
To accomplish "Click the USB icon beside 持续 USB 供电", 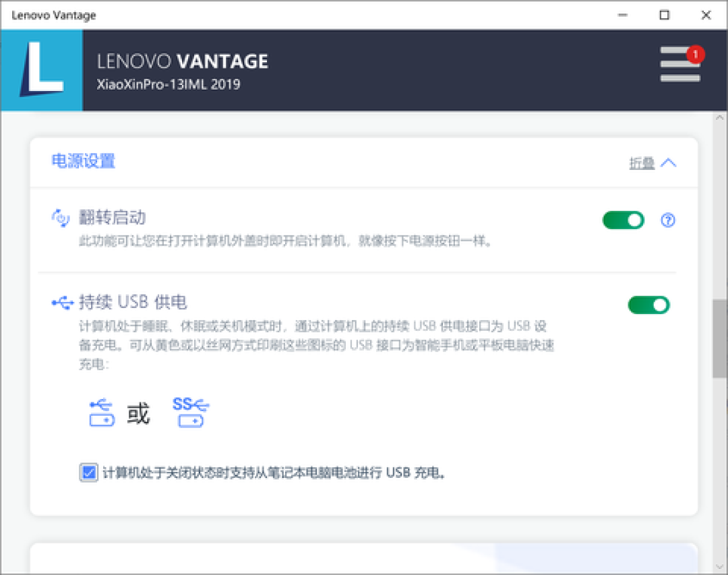I will tap(63, 303).
